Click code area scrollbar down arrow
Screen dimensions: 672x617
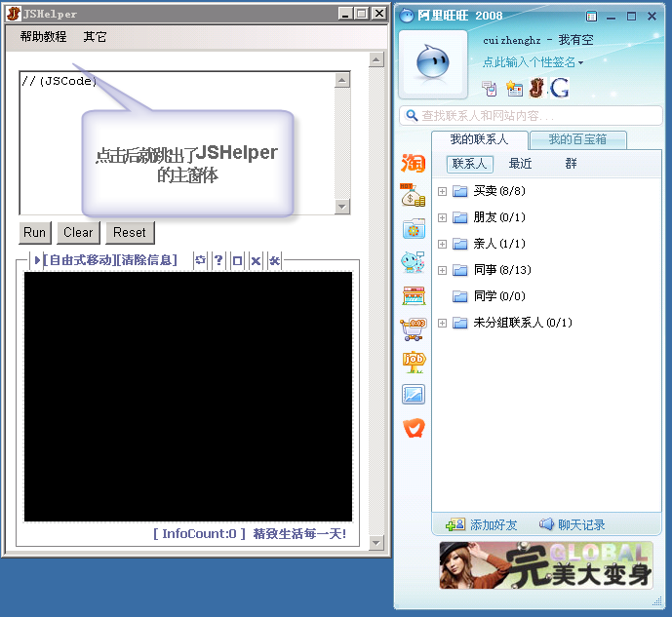point(342,207)
